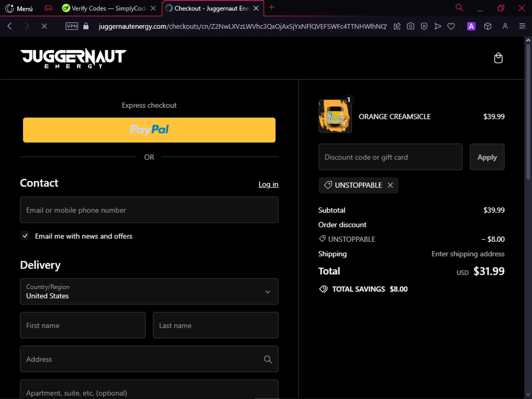Click the address search magnifier icon
The height and width of the screenshot is (399, 532).
268,359
